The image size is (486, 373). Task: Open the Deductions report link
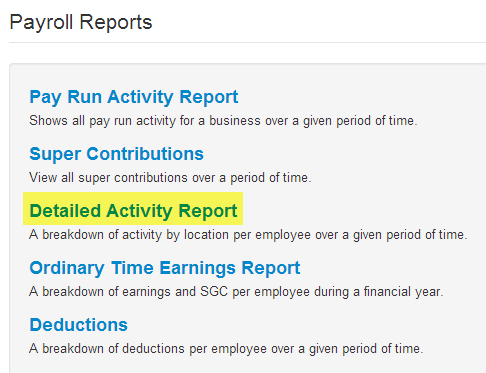(79, 325)
